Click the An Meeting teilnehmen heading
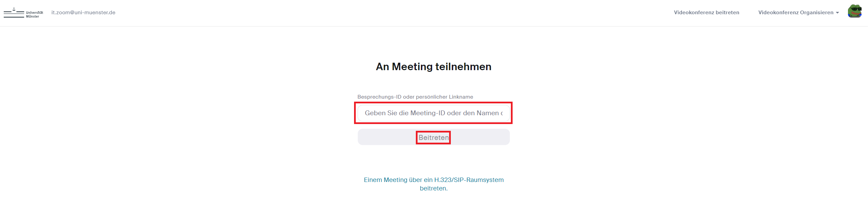 point(433,67)
